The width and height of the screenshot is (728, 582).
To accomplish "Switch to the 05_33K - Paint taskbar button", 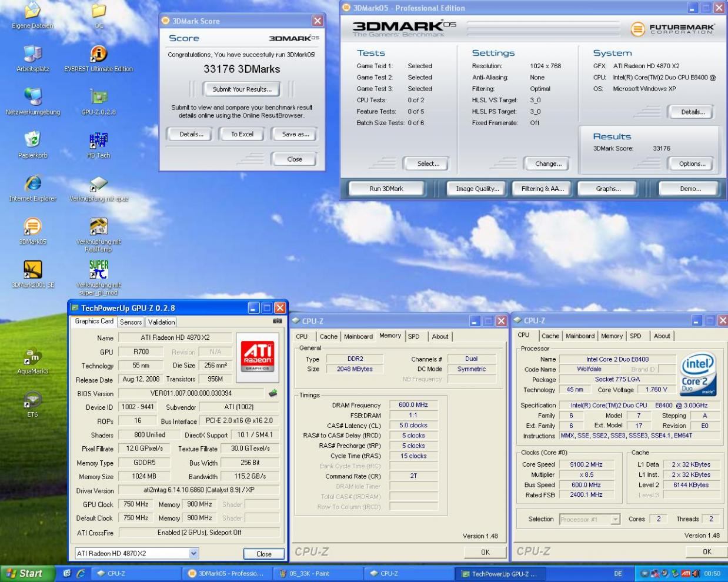I will click(317, 574).
